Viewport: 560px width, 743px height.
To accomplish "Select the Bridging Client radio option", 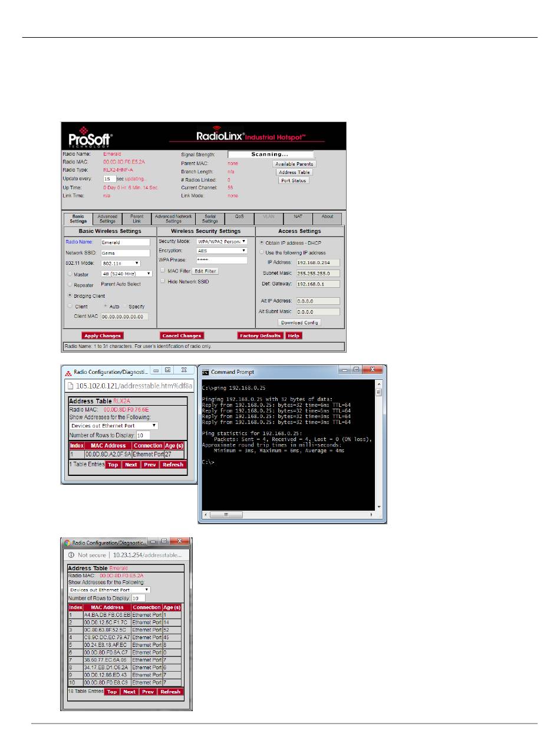I will coord(71,295).
